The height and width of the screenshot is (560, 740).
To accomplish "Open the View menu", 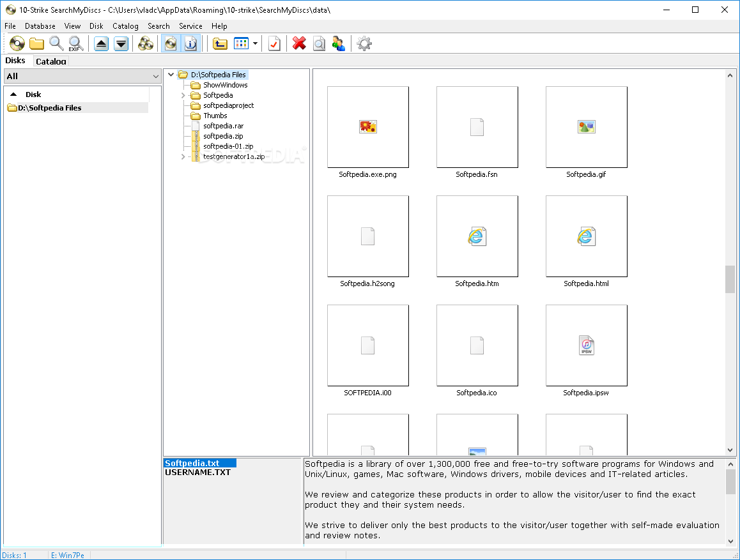I will click(72, 26).
